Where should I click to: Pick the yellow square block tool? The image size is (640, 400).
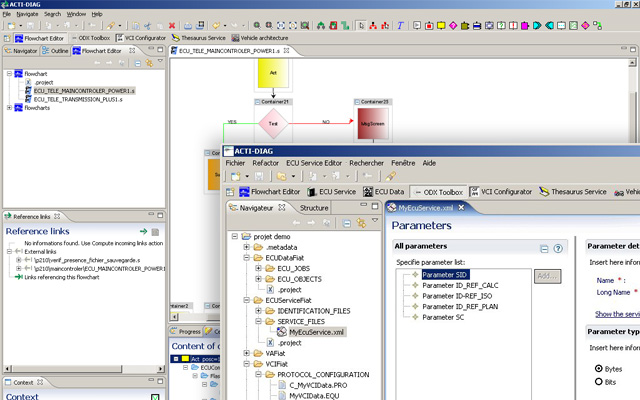[441, 26]
